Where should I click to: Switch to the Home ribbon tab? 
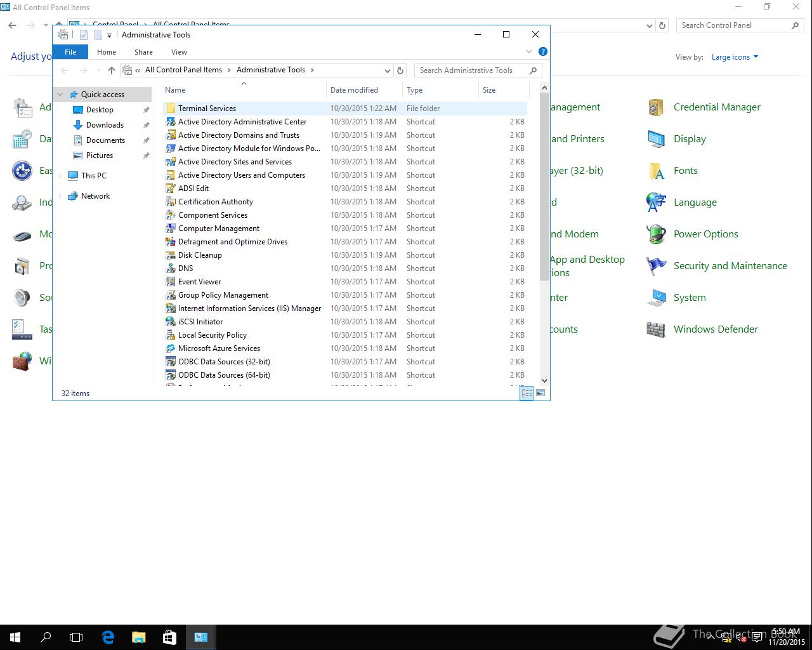[107, 52]
